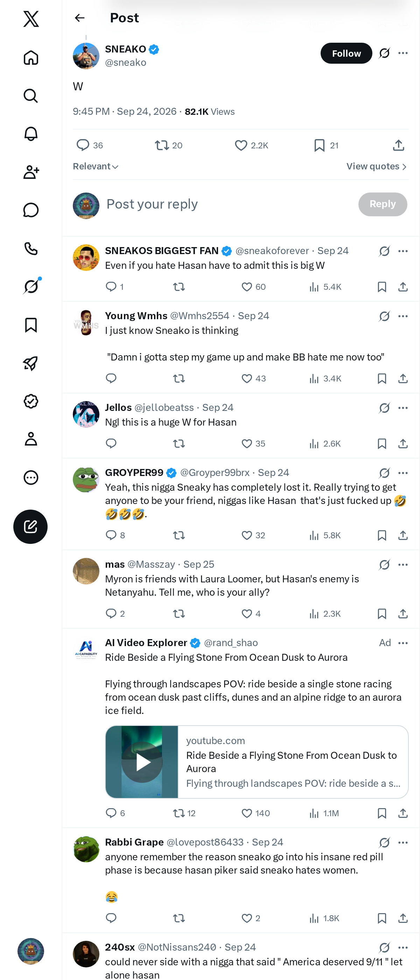Click the Post your reply field
Viewport: 420px width, 980px height.
coord(228,204)
